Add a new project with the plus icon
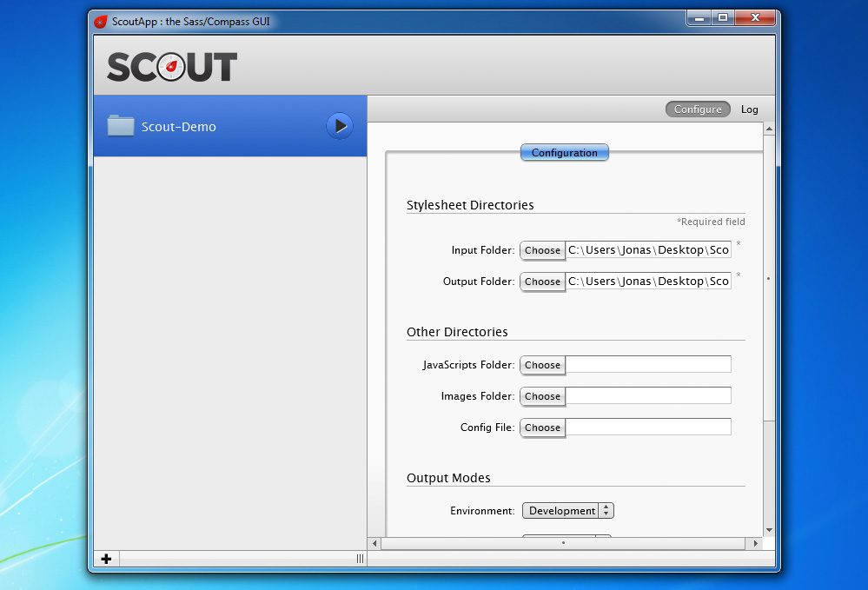The image size is (868, 590). [105, 559]
